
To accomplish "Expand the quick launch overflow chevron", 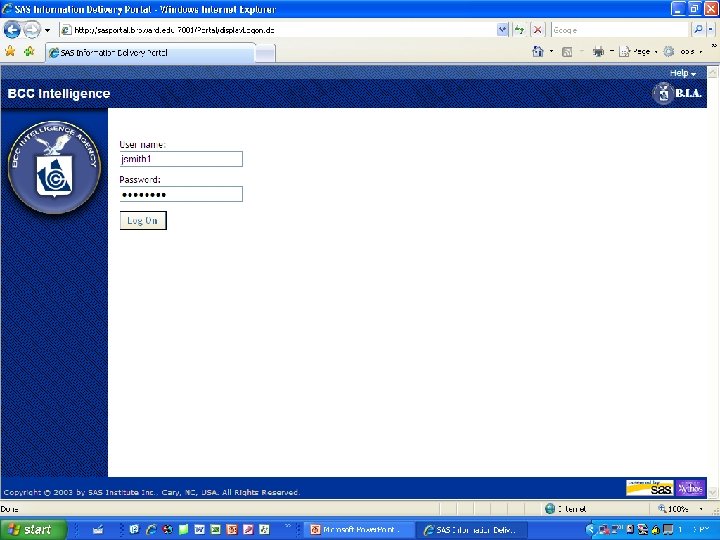I will [x=288, y=527].
